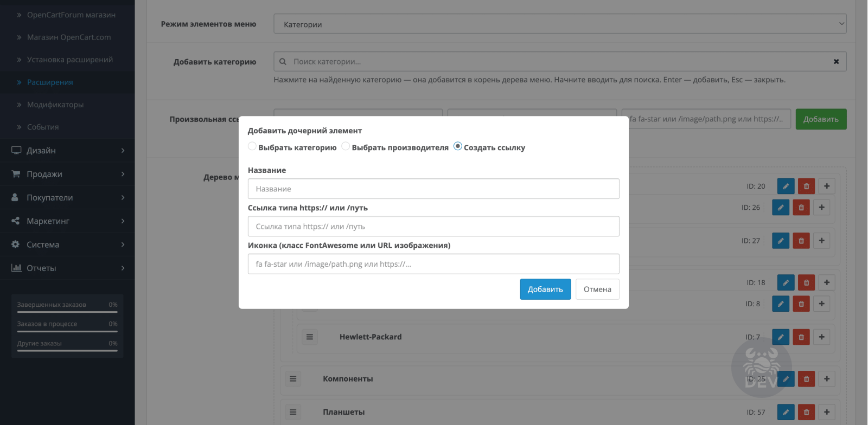The image size is (868, 425).
Task: Edit the Планшеты menu item
Action: click(x=786, y=412)
